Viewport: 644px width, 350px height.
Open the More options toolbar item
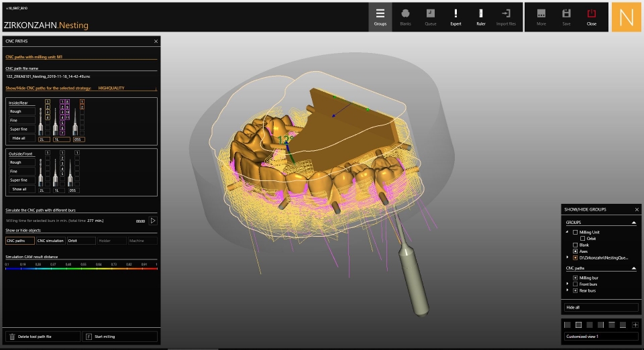click(541, 17)
